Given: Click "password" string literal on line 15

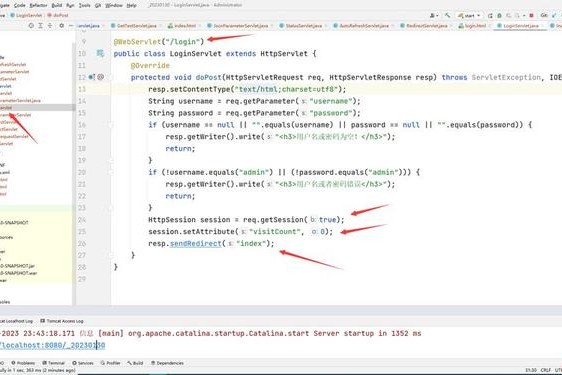Looking at the screenshot, I should pyautogui.click(x=330, y=113).
